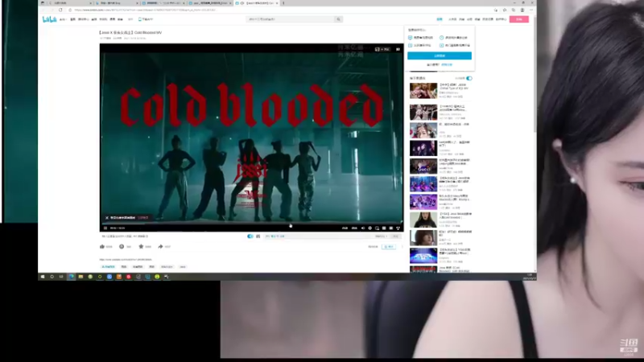
Task: Reload the page with the browser refresh icon
Action: coord(60,10)
